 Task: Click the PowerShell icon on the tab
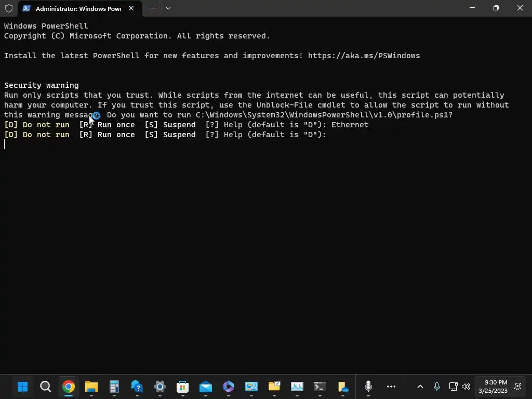26,8
